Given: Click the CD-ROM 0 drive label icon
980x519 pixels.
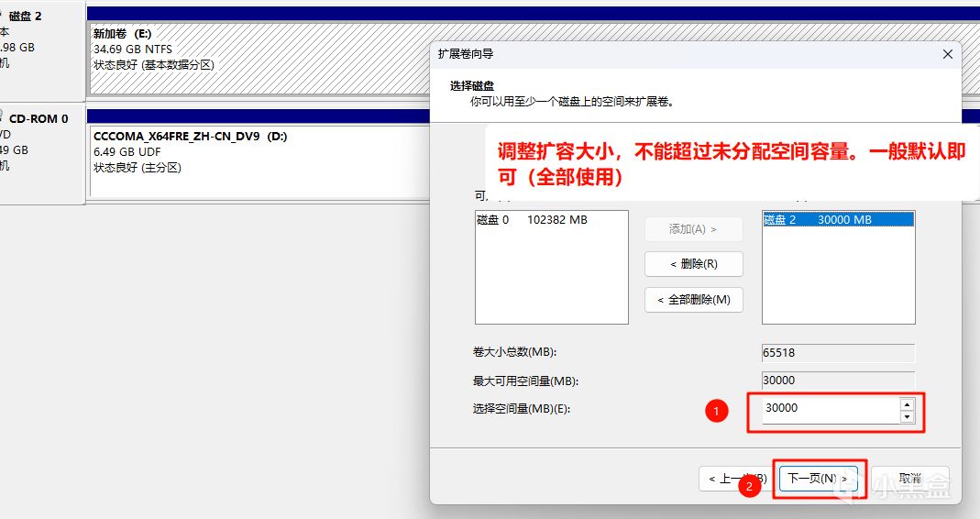Looking at the screenshot, I should [2, 117].
